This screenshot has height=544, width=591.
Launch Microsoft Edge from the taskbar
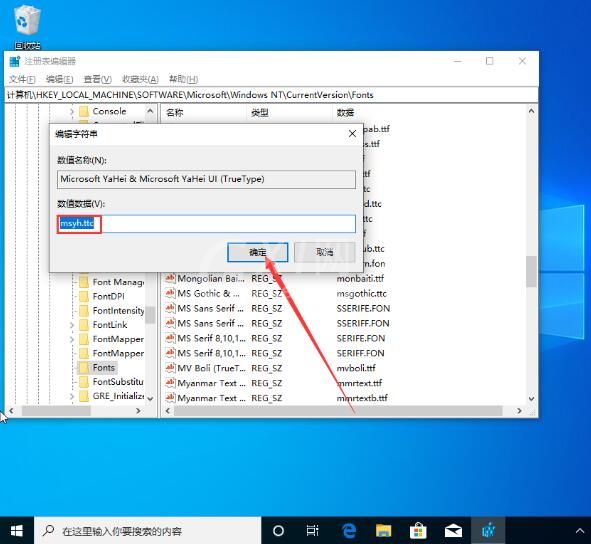349,531
